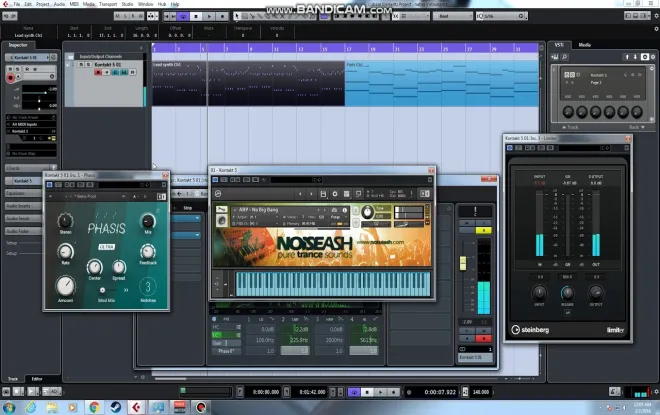Open the Project menu
This screenshot has width=660, height=415.
43,4
